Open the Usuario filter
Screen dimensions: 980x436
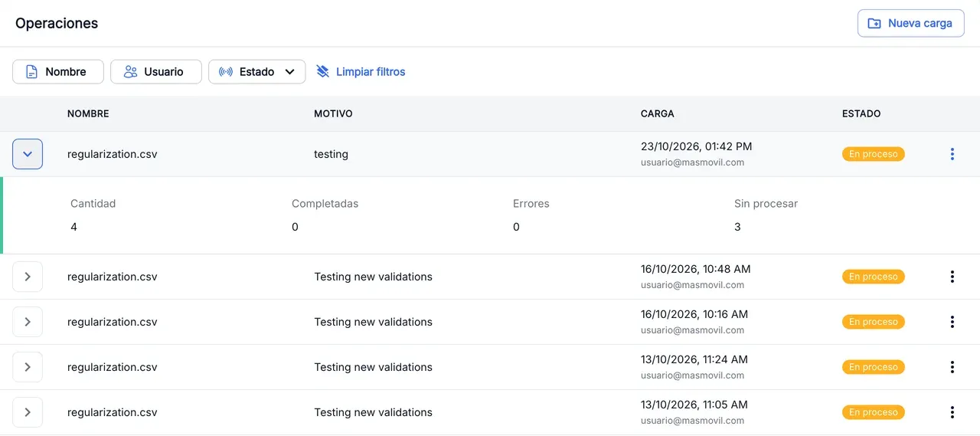[x=156, y=71]
